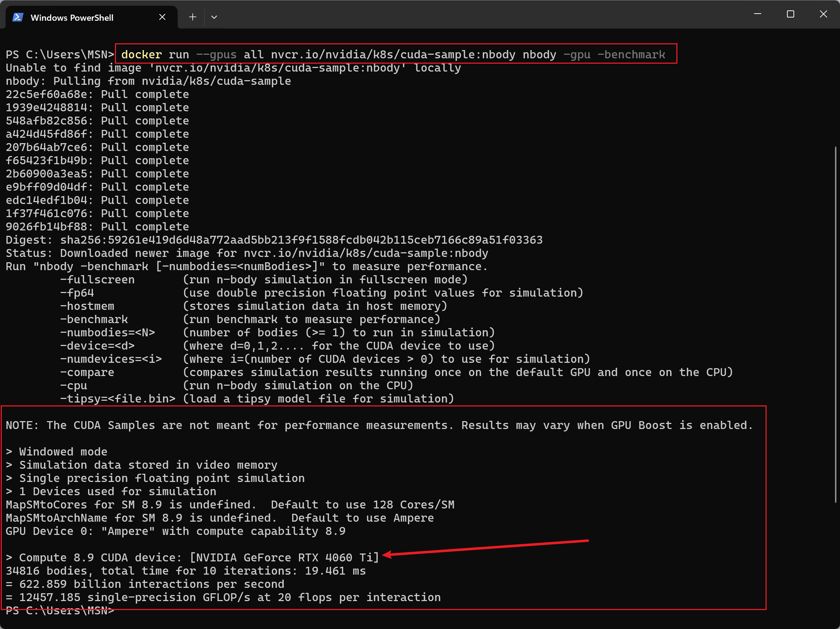Open a new tab with plus icon
The height and width of the screenshot is (629, 840).
click(x=193, y=17)
